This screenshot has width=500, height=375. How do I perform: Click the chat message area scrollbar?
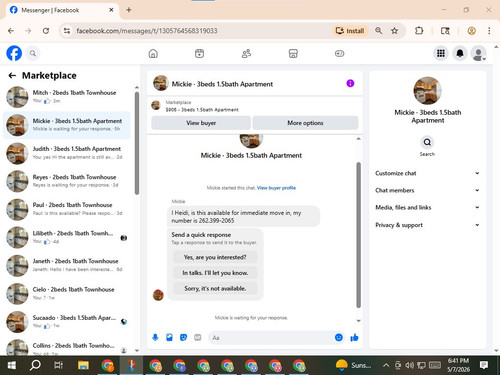tap(359, 235)
